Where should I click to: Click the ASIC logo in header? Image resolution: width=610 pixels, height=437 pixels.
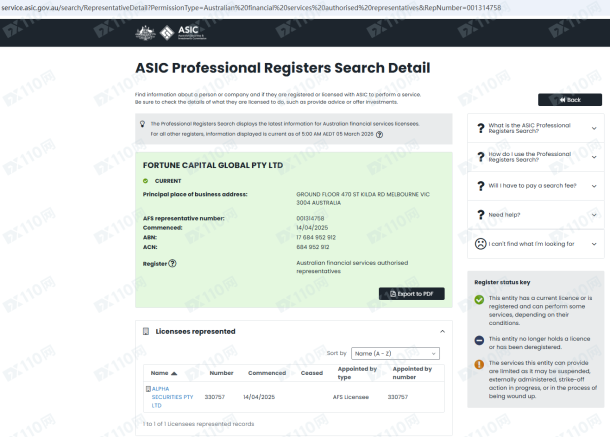(x=183, y=33)
